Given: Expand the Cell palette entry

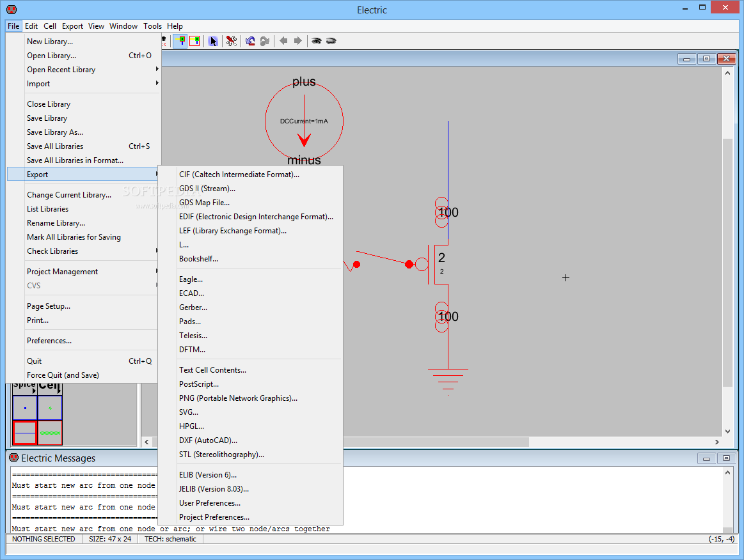Looking at the screenshot, I should tap(50, 388).
